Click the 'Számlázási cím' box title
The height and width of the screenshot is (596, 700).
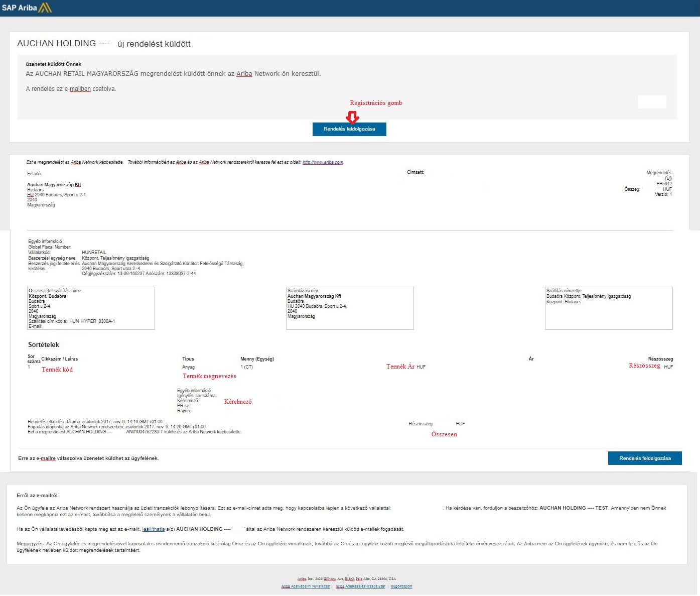point(303,291)
